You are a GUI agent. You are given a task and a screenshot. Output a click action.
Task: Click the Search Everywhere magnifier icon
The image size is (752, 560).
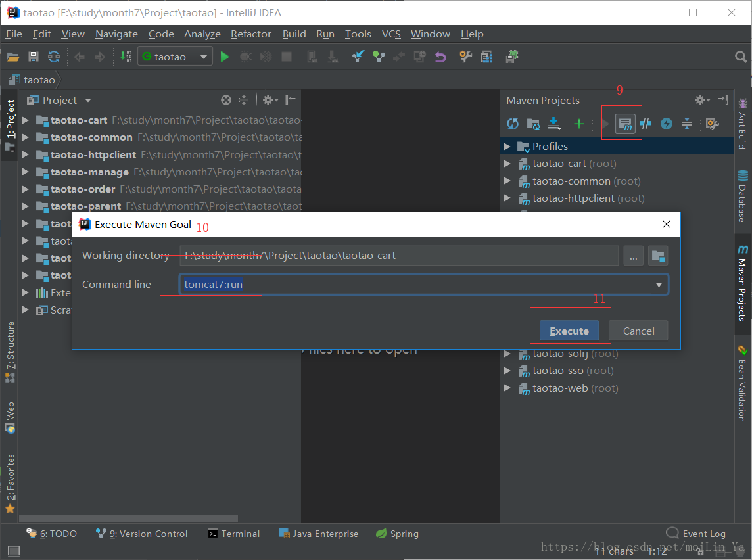point(740,57)
